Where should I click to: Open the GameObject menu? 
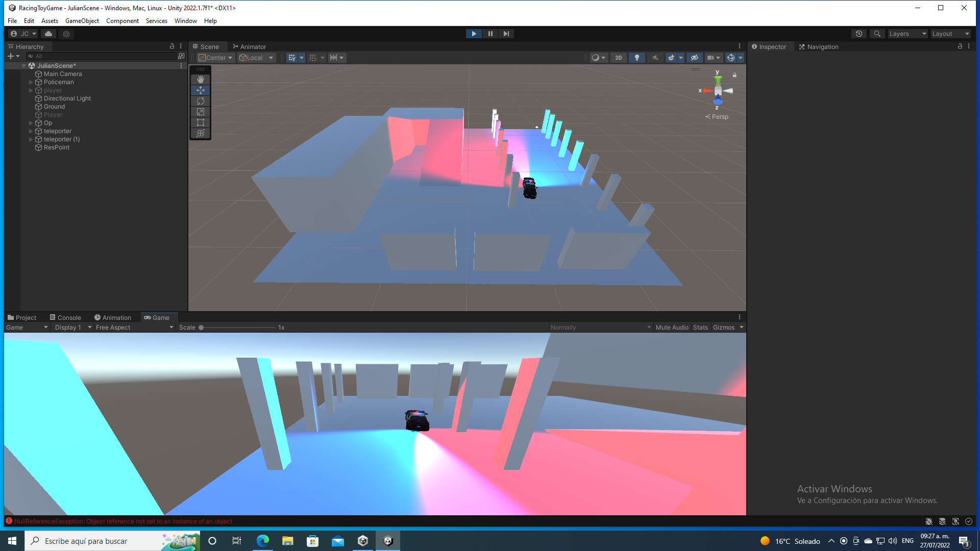[82, 21]
